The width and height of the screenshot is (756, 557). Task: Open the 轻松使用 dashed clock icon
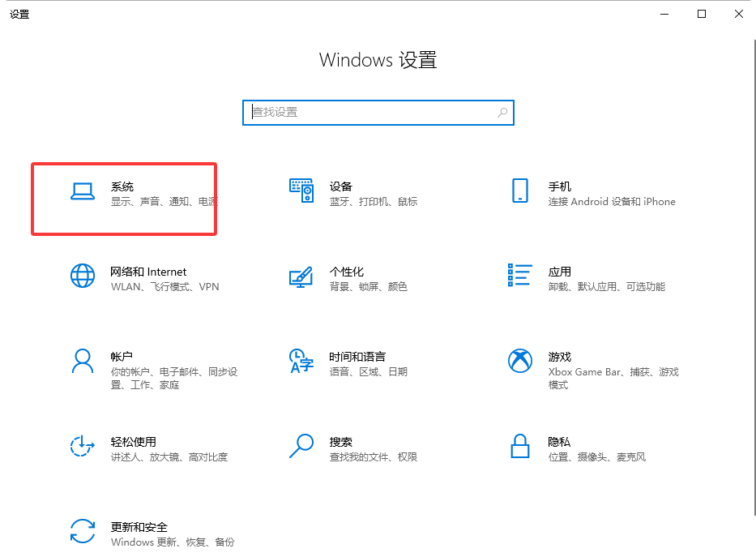click(x=82, y=446)
